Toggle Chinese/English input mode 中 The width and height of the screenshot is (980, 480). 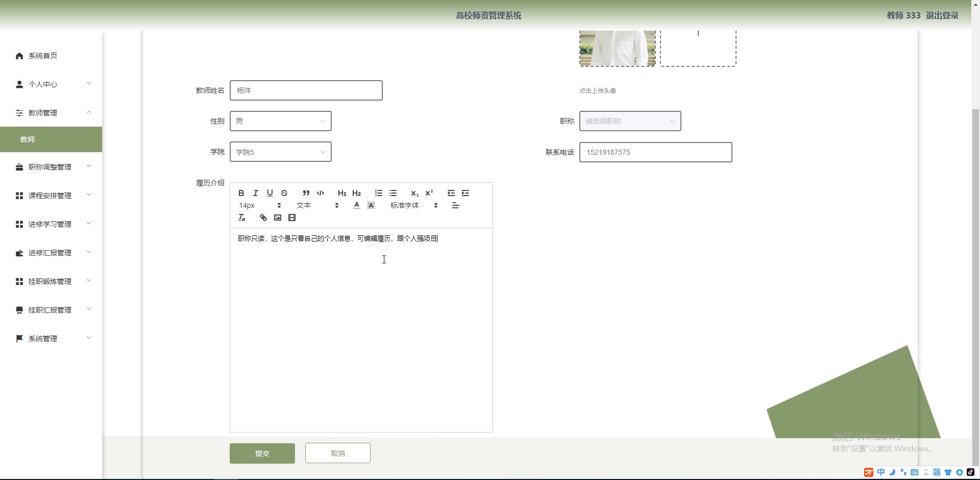click(881, 472)
